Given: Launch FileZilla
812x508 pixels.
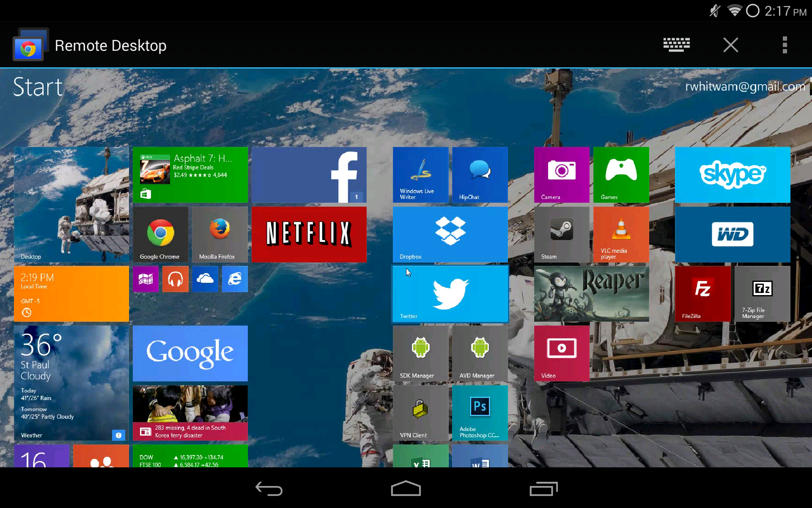Looking at the screenshot, I should pyautogui.click(x=702, y=294).
